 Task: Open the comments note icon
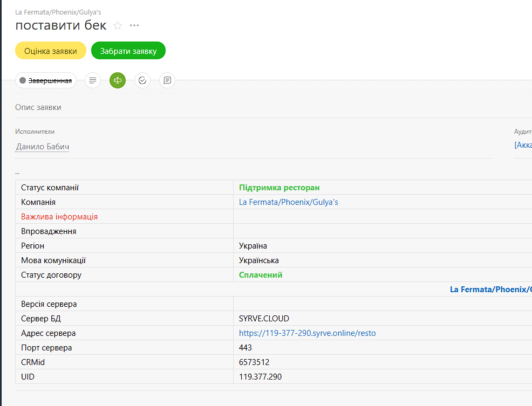point(167,80)
